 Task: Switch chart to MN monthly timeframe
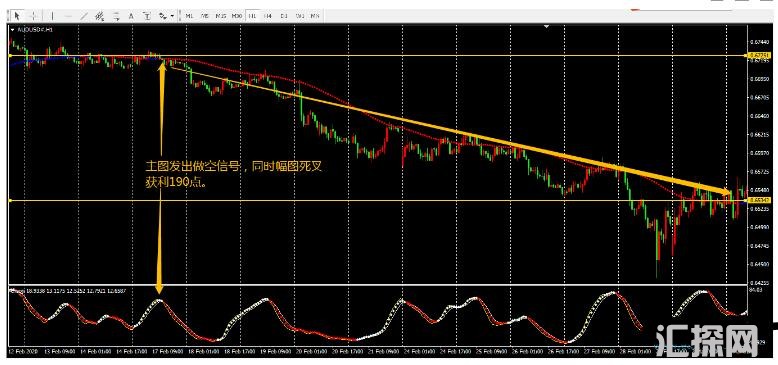(x=315, y=16)
